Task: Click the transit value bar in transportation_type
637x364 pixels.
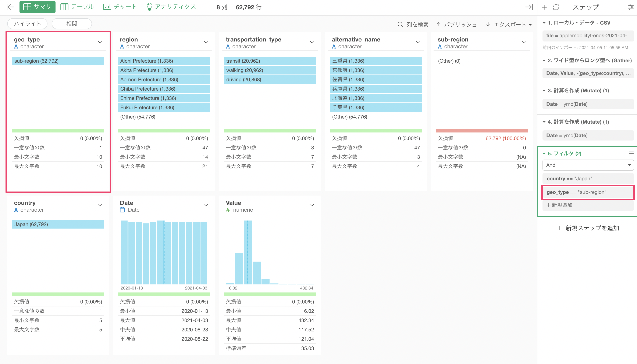Action: pyautogui.click(x=270, y=61)
